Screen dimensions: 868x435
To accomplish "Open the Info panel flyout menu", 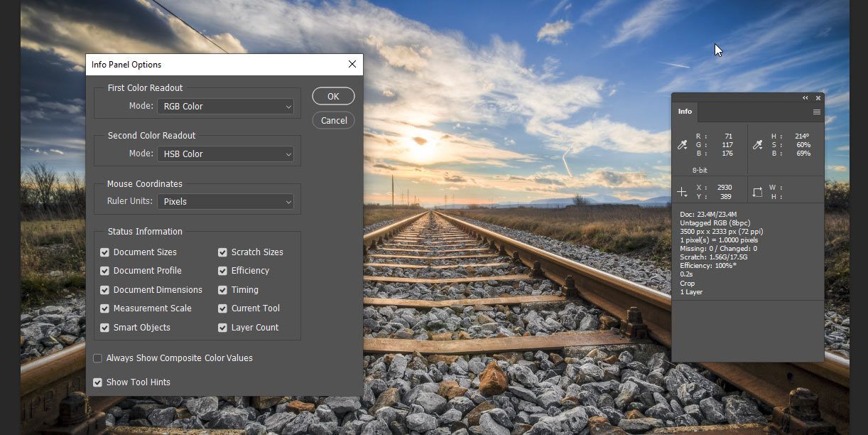I will coord(817,112).
